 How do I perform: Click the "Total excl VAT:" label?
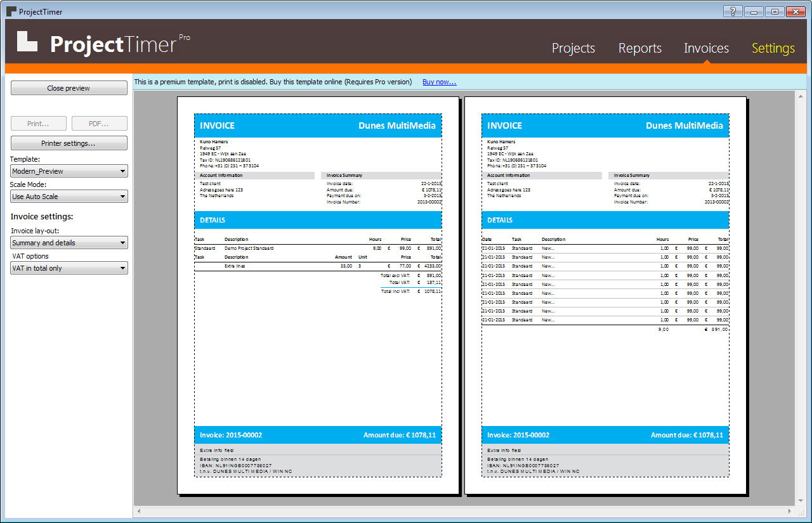point(395,276)
